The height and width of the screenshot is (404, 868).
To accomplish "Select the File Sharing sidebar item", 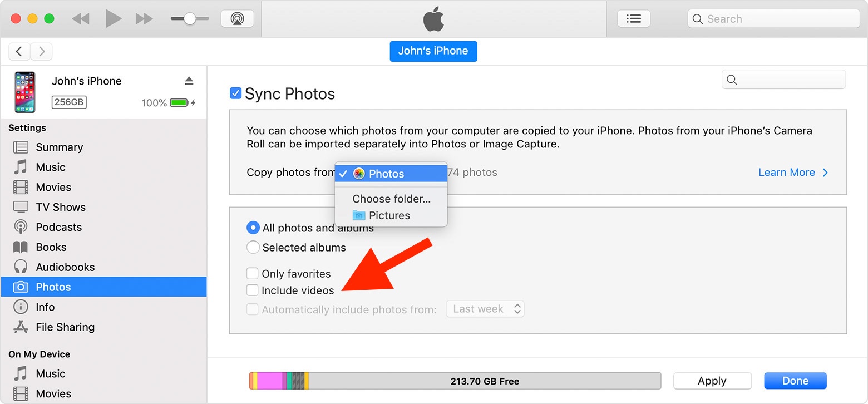I will pos(65,327).
